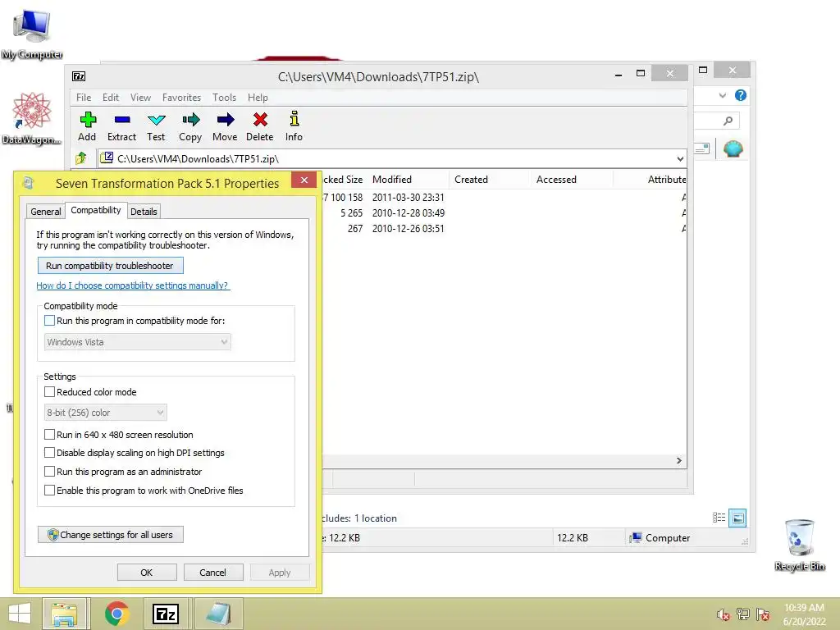Screen dimensions: 840x630
Task: Enable Run this program in compatibility mode
Action: tap(49, 321)
